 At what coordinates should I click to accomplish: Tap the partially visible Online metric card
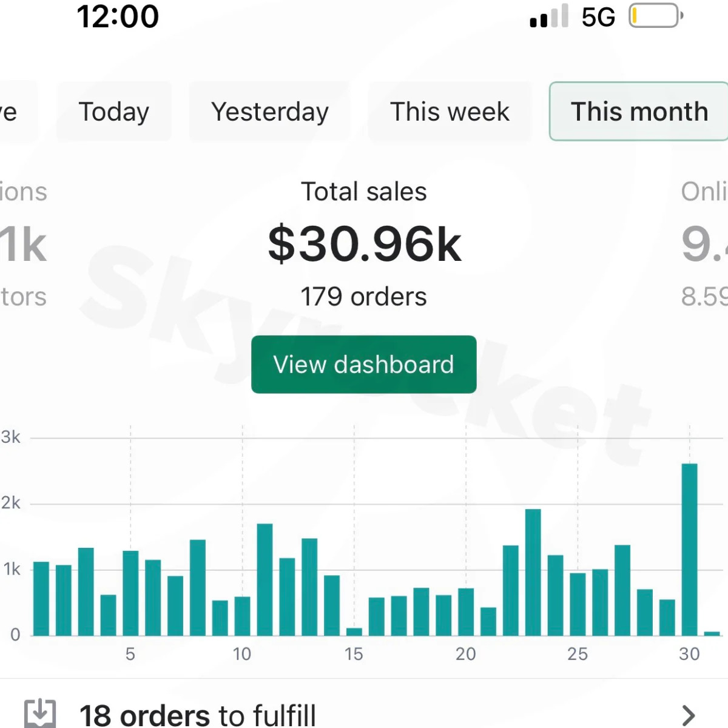(x=704, y=243)
